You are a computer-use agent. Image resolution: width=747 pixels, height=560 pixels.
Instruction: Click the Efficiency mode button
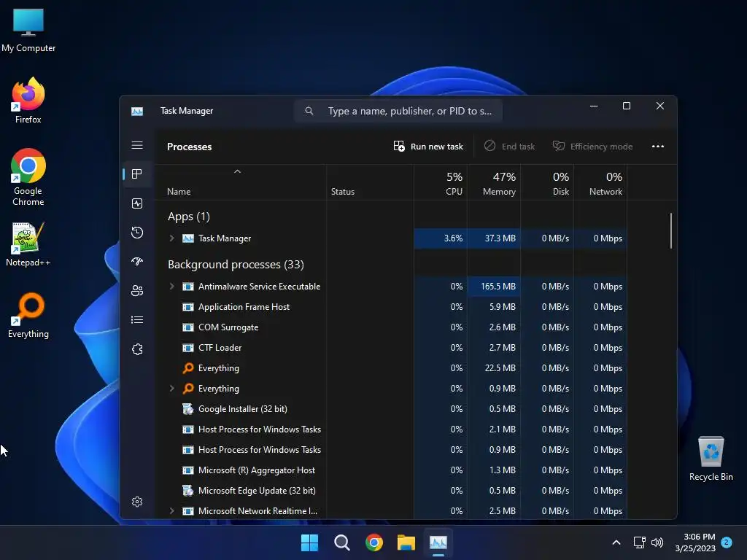[x=592, y=146]
